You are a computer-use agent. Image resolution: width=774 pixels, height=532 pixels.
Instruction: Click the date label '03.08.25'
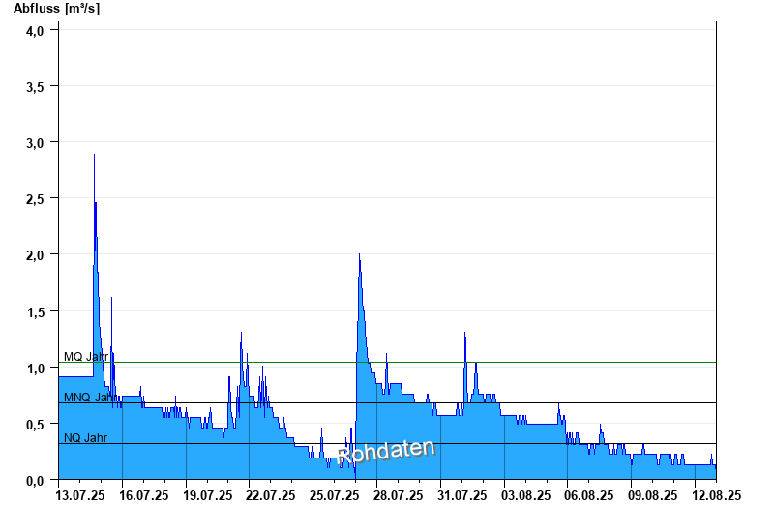coord(525,495)
